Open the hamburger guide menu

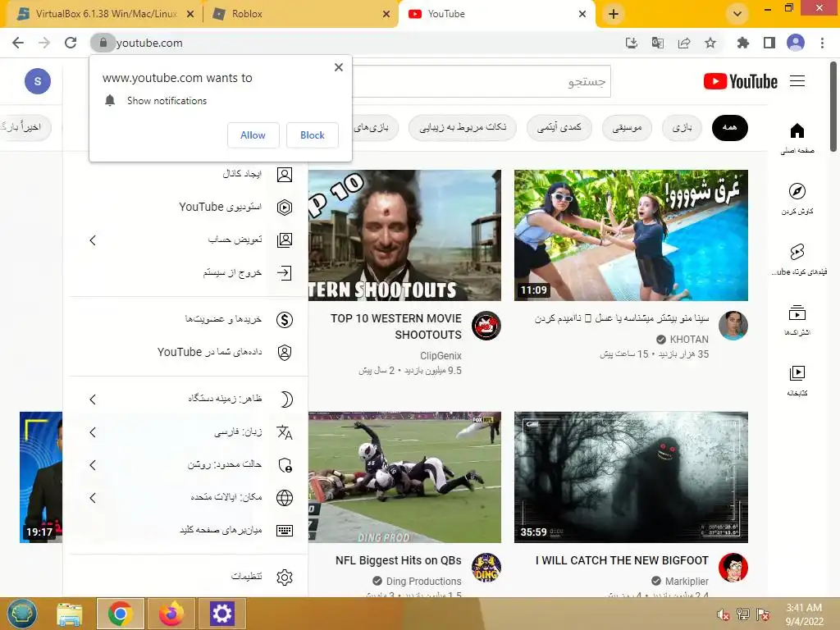click(x=797, y=81)
